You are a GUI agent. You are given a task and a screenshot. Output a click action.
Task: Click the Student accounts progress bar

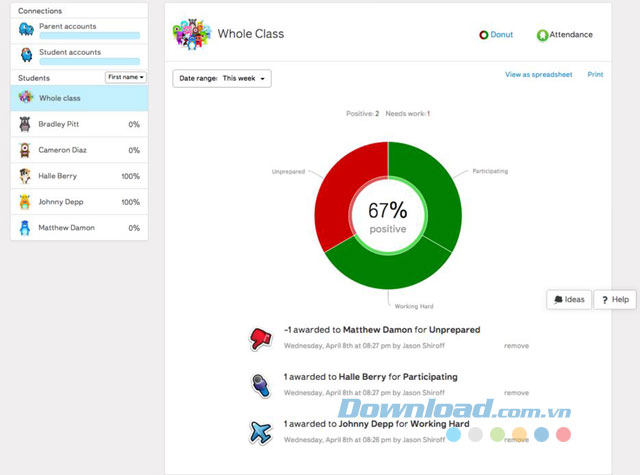coord(89,62)
